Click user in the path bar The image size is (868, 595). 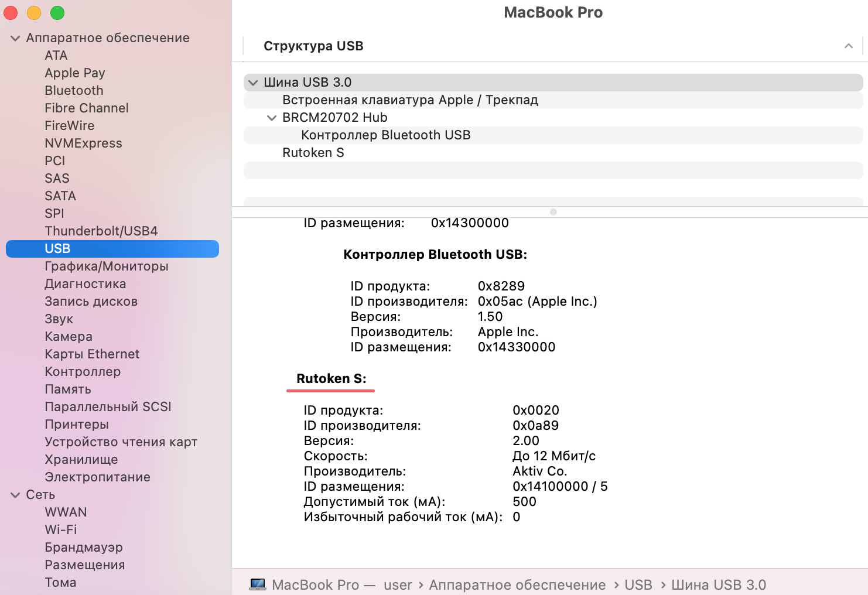[x=398, y=584]
